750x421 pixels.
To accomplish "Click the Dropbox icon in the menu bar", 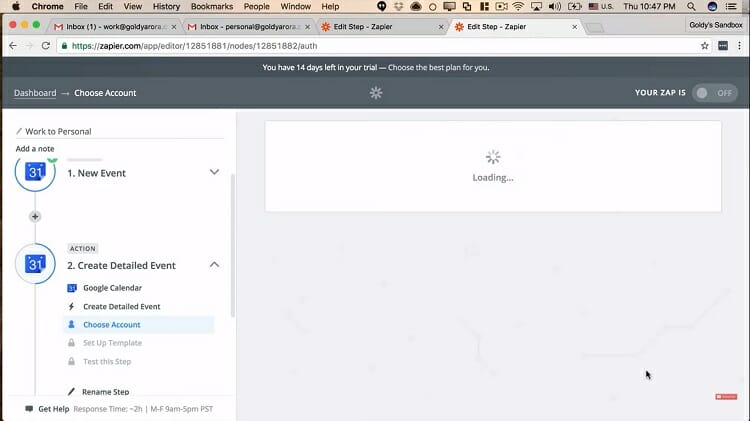I will click(x=398, y=6).
